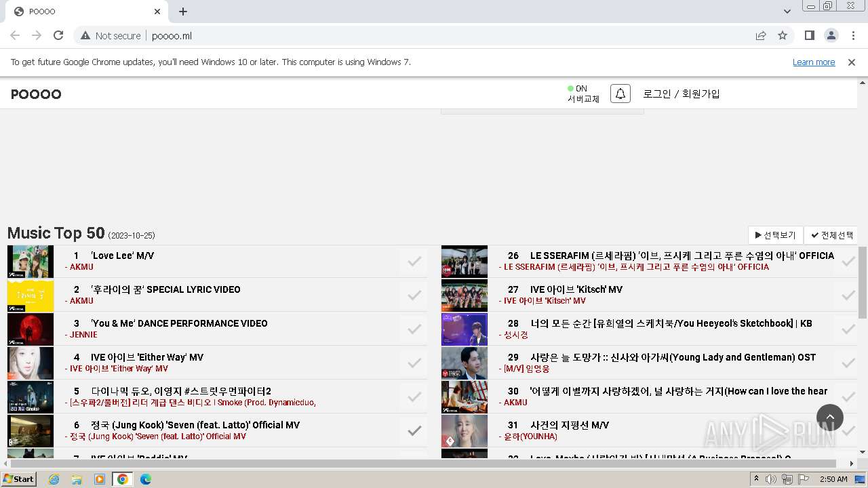Screen dimensions: 868x488
Task: Open 로그인 / 회원가입 link
Action: 682,94
